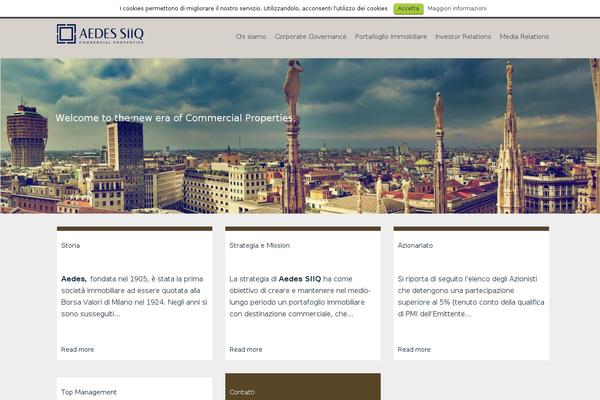Click the 'La strategia di Aedes SIIQ' paragraph

coord(300,296)
